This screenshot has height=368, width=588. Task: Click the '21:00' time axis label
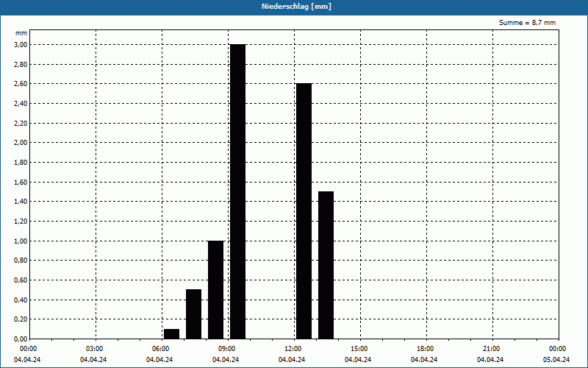pyautogui.click(x=490, y=349)
